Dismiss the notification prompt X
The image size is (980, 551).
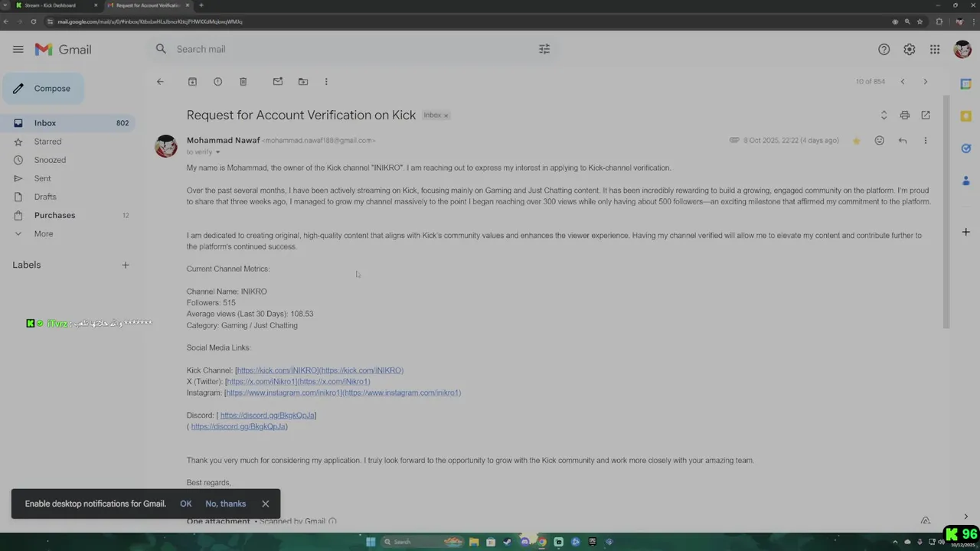pyautogui.click(x=266, y=504)
